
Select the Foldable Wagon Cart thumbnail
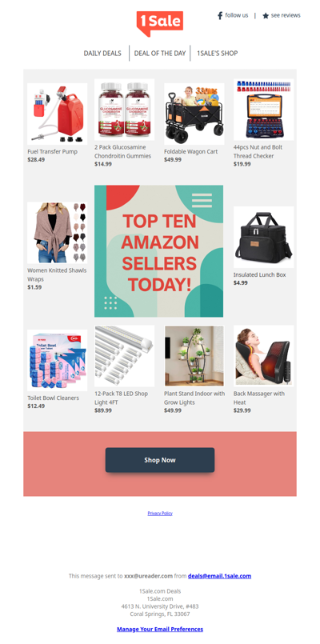(194, 114)
